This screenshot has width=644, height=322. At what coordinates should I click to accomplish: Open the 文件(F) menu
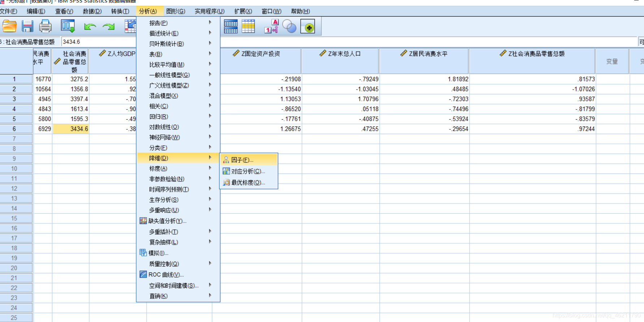click(x=8, y=11)
